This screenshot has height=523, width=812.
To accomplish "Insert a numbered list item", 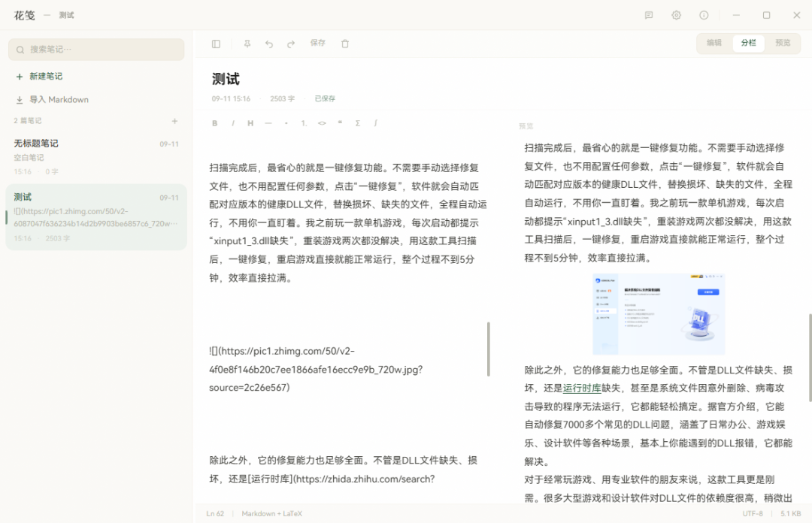I will (304, 123).
